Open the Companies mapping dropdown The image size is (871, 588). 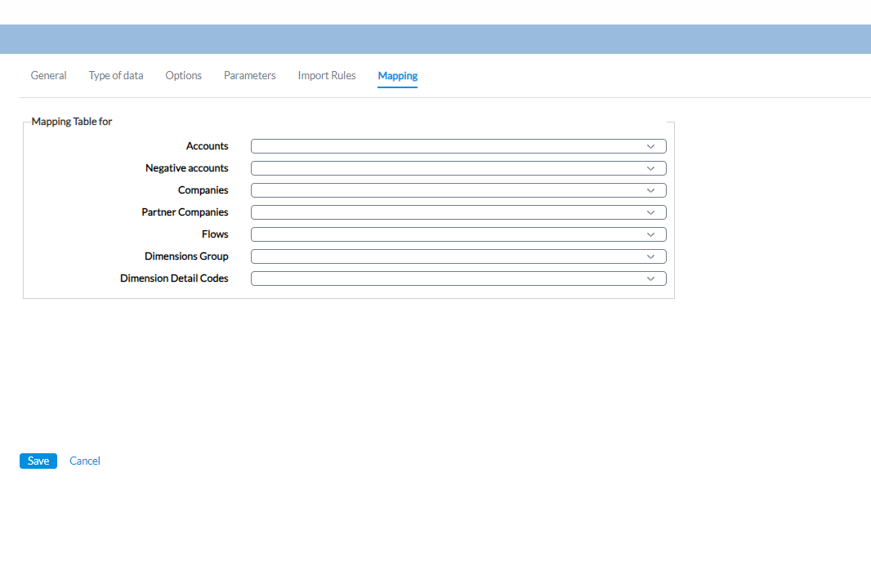tap(458, 190)
